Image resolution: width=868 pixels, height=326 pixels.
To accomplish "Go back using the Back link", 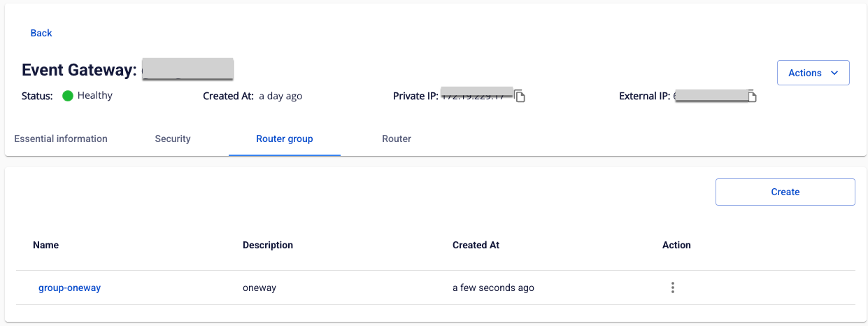I will click(41, 33).
